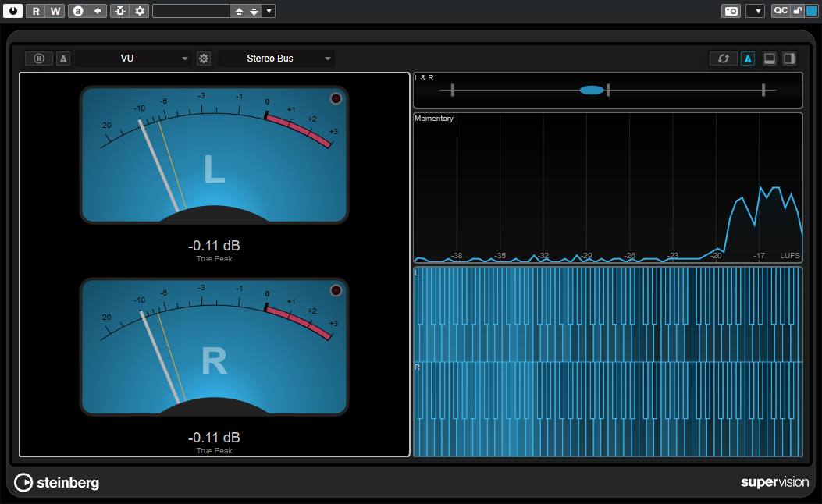822x504 pixels.
Task: Activate the side-chain input icon
Action: point(119,11)
